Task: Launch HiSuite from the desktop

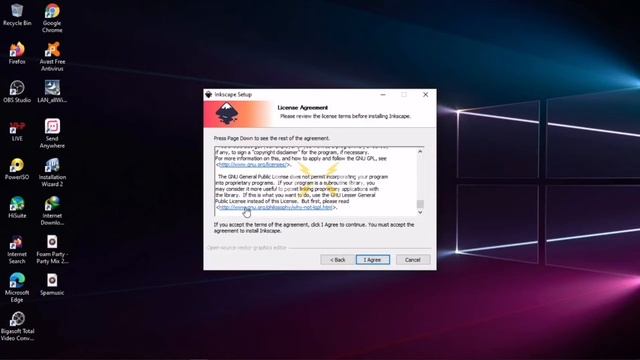Action: (17, 207)
